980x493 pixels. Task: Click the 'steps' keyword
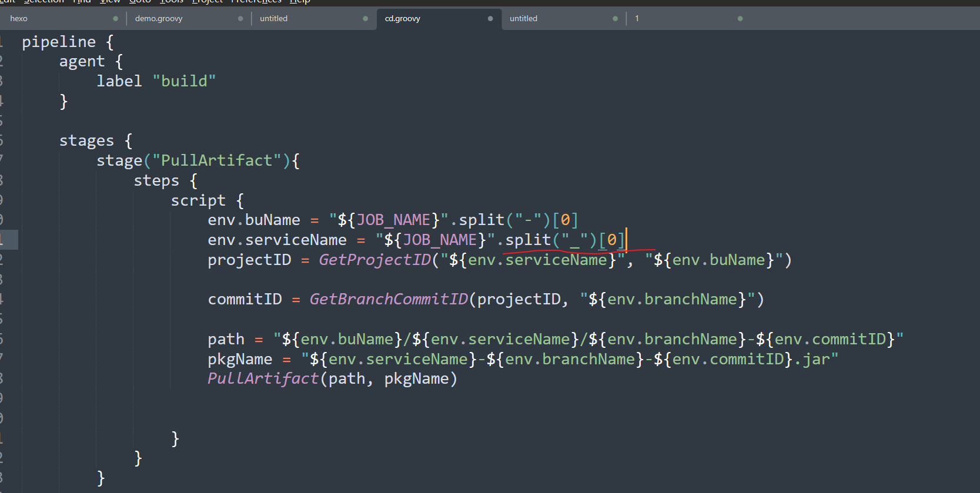156,181
